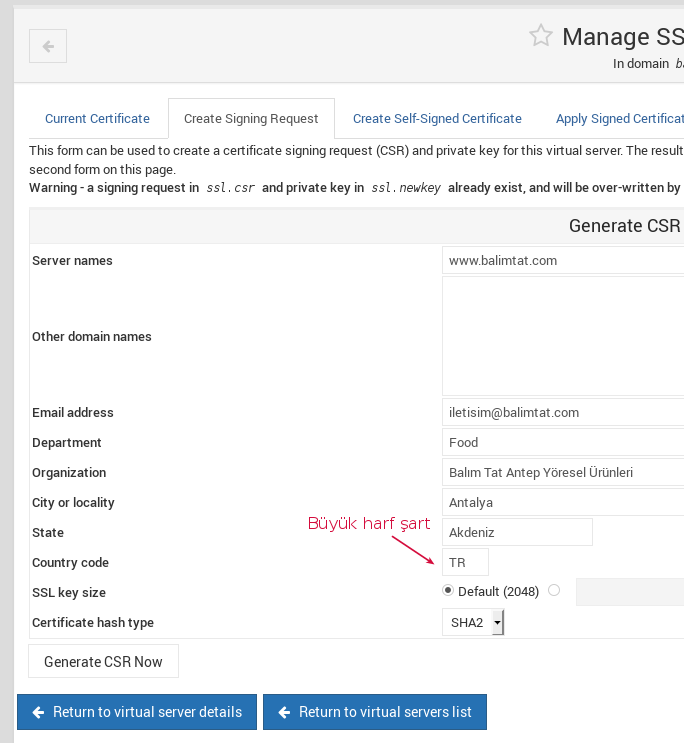Select the custom SSL key size radio
Screen dimensions: 684x743
tap(554, 591)
